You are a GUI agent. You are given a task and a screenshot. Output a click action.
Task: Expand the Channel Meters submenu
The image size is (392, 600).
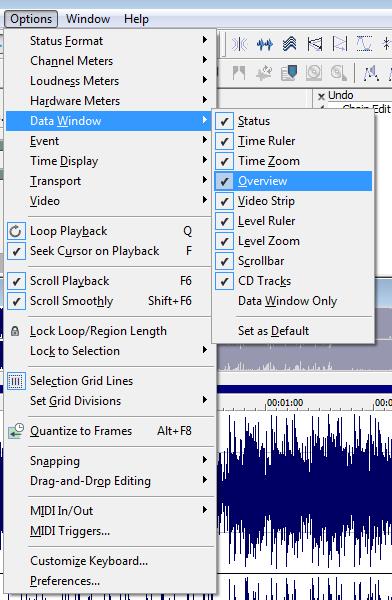(x=108, y=61)
